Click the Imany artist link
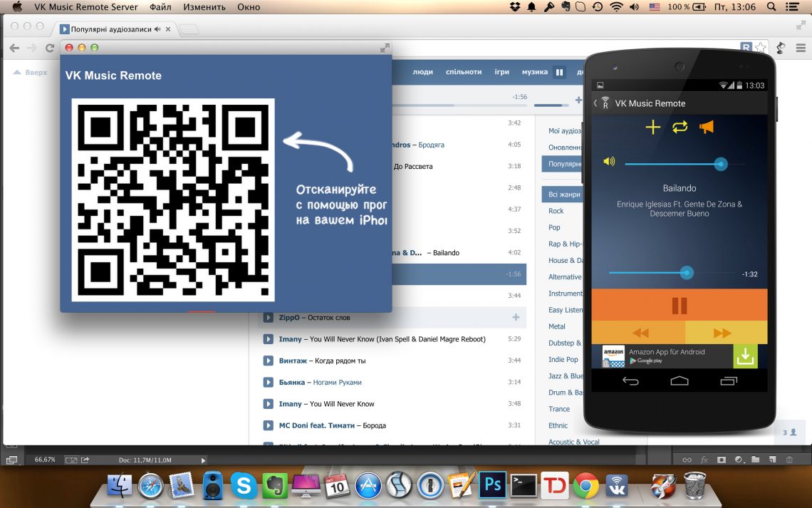 [x=290, y=339]
